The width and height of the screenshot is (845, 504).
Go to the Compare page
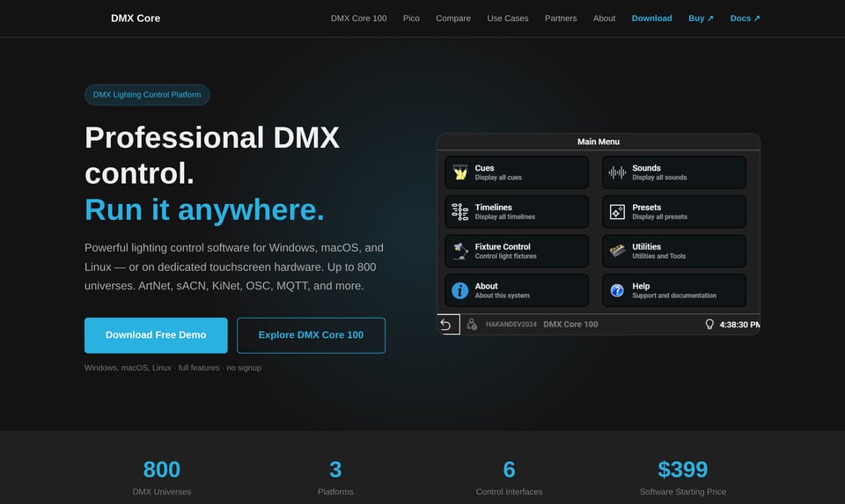pos(453,18)
